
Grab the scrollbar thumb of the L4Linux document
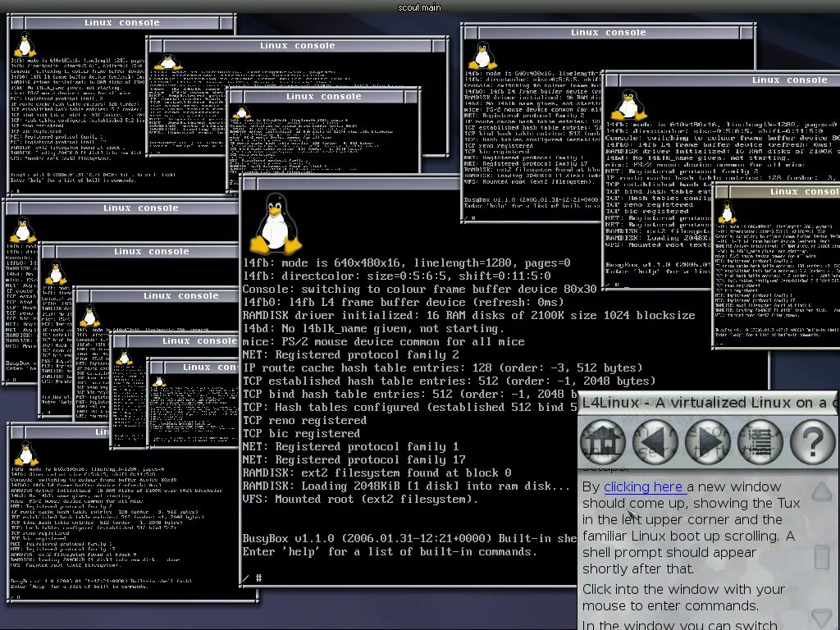coord(822,557)
